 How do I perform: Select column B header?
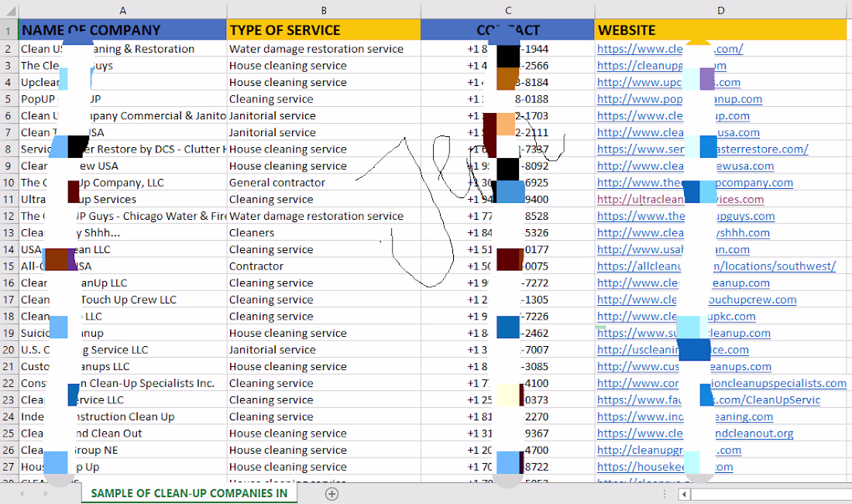click(x=324, y=10)
